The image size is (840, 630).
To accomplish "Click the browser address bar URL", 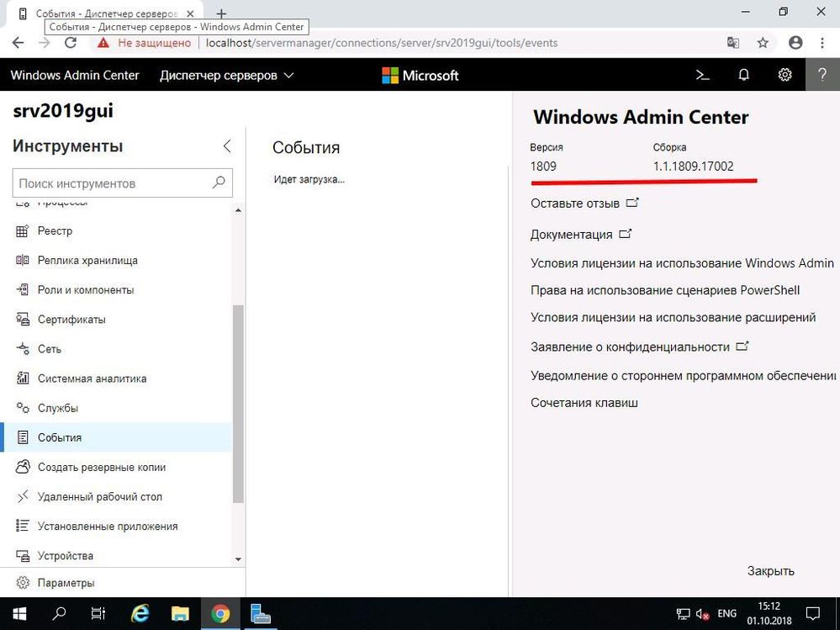I will (382, 43).
